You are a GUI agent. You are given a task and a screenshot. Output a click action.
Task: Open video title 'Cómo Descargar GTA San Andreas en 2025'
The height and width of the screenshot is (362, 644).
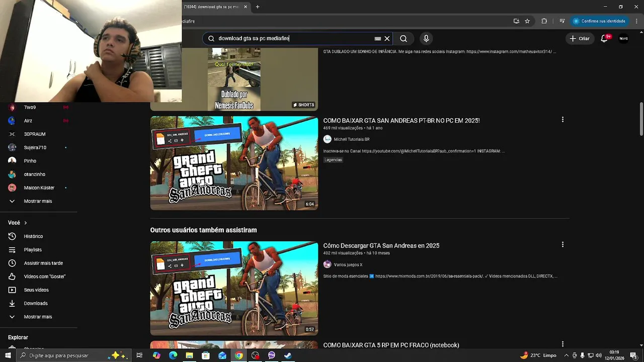[x=381, y=246]
